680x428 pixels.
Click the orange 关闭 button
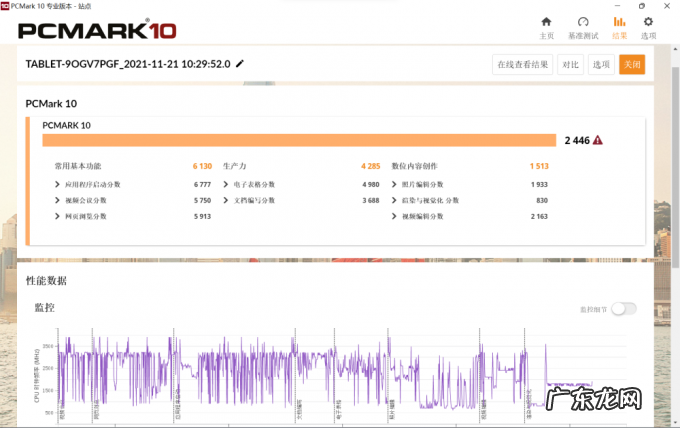pos(632,65)
